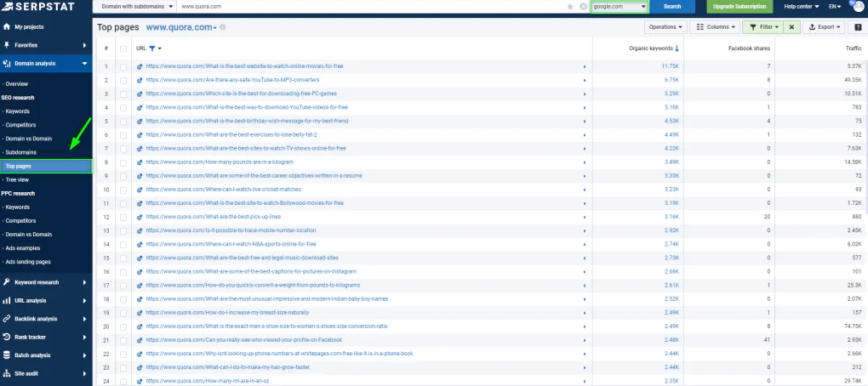Image resolution: width=868 pixels, height=386 pixels.
Task: Click the Upgrade Subscription button
Action: coord(740,7)
